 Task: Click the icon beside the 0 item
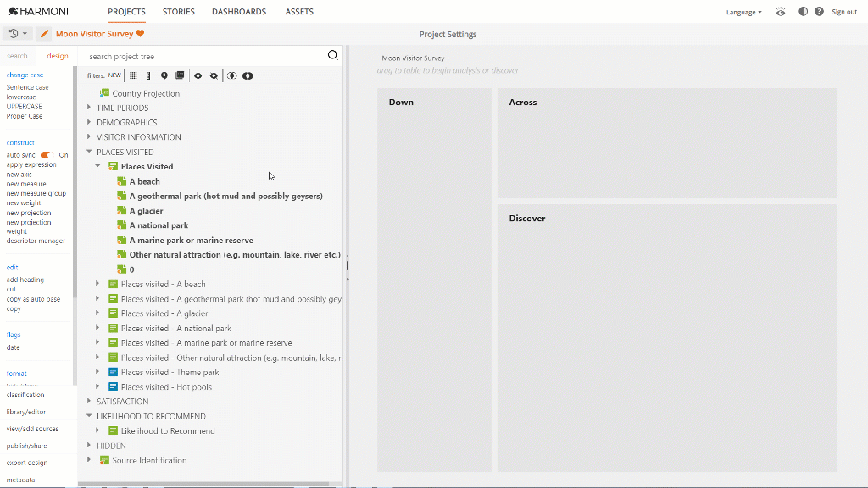122,269
